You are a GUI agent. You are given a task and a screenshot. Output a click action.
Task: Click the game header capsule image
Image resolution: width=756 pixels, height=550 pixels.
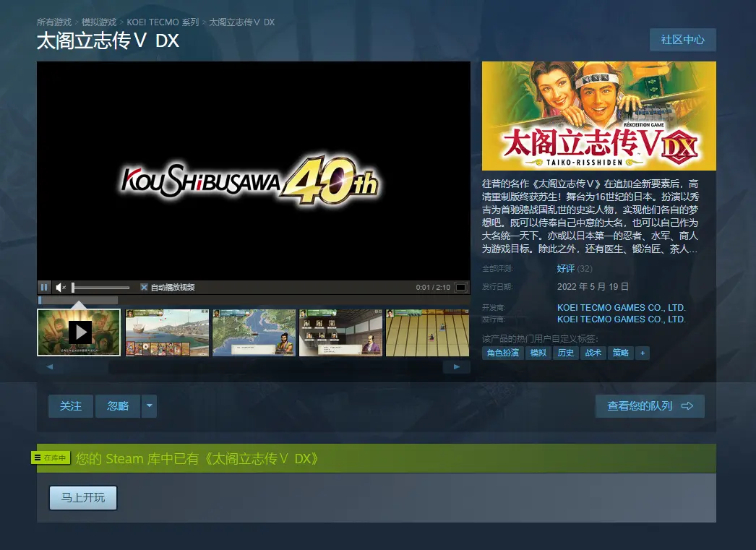pos(599,116)
